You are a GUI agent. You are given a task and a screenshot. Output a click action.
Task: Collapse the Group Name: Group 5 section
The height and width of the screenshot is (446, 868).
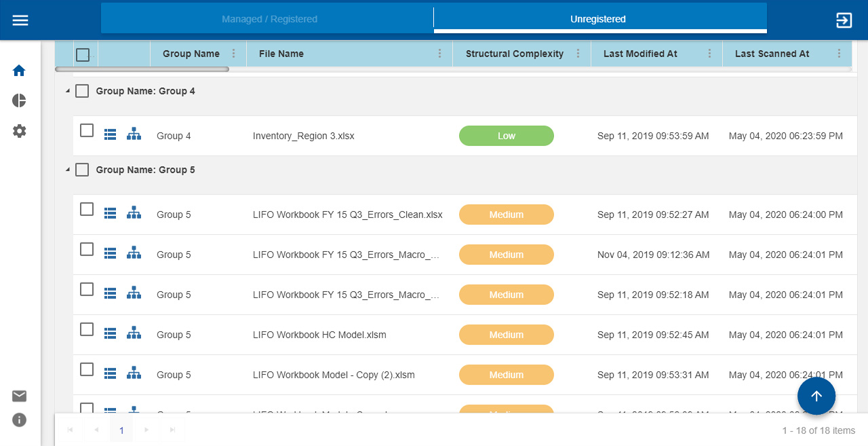pyautogui.click(x=67, y=170)
